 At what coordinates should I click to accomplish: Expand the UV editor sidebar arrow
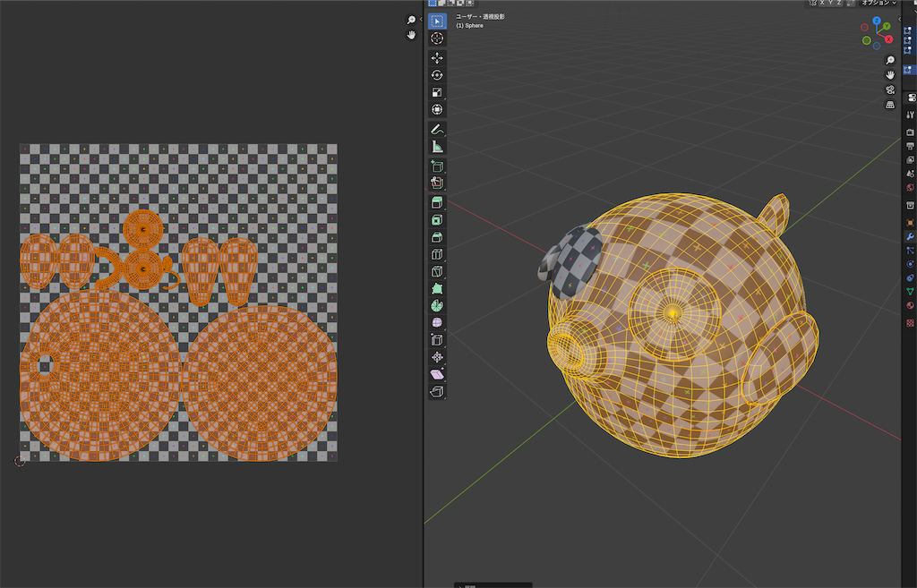[x=421, y=20]
